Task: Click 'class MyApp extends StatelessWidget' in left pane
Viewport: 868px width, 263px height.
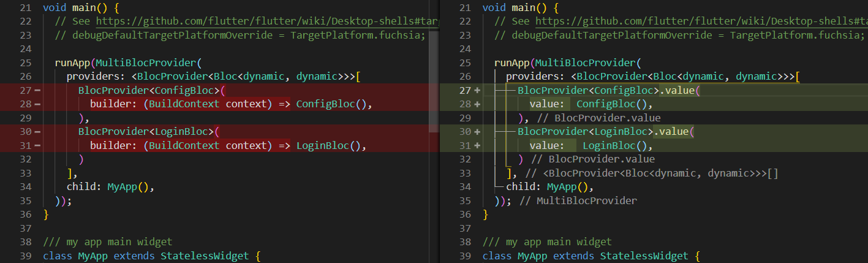Action: pos(146,256)
